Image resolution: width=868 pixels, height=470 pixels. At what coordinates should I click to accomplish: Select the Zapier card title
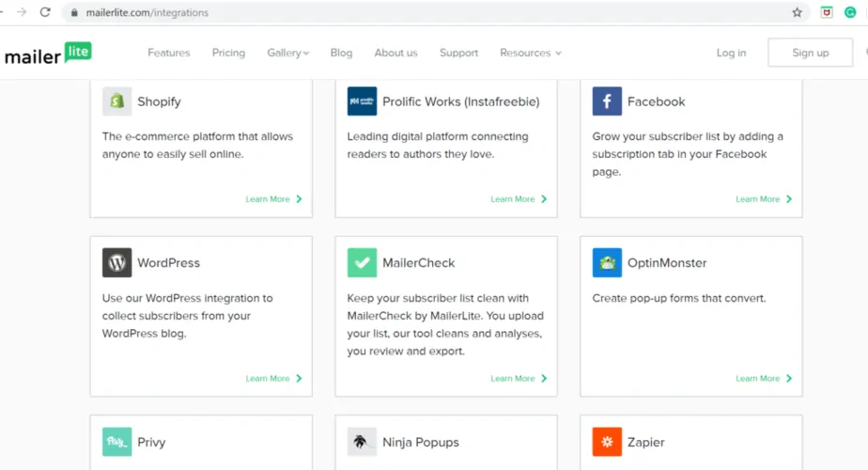tap(646, 443)
